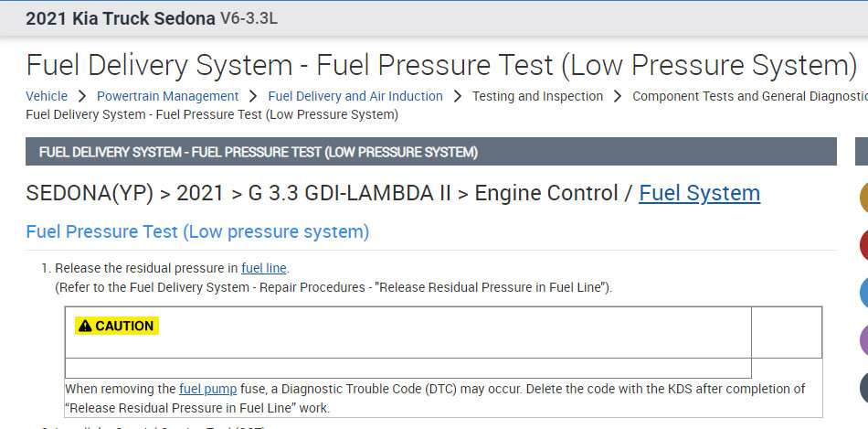
Task: Select Testing and Inspection breadcrumb item
Action: coord(537,96)
